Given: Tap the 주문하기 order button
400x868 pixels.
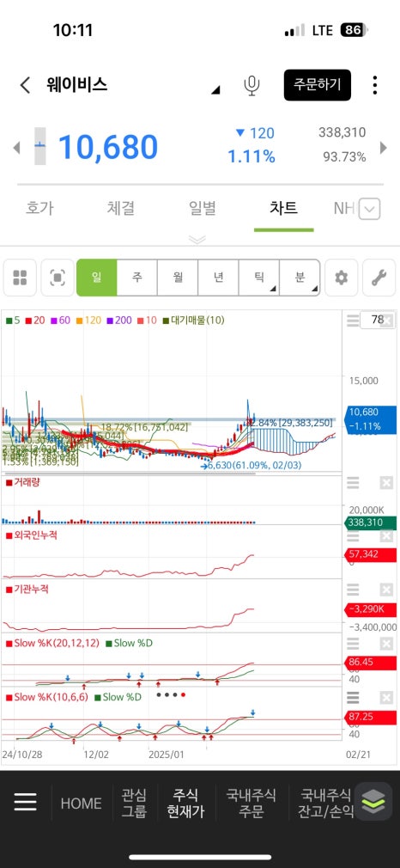Looking at the screenshot, I should click(317, 85).
